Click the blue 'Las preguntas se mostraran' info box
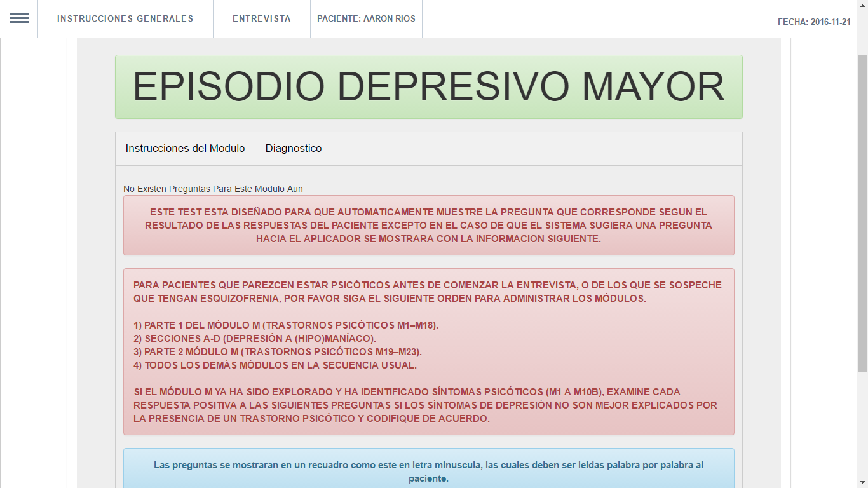The height and width of the screenshot is (488, 868). [x=428, y=471]
